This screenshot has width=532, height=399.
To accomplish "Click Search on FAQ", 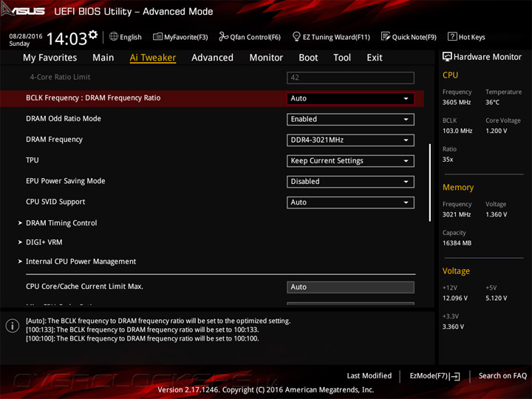I will point(502,376).
